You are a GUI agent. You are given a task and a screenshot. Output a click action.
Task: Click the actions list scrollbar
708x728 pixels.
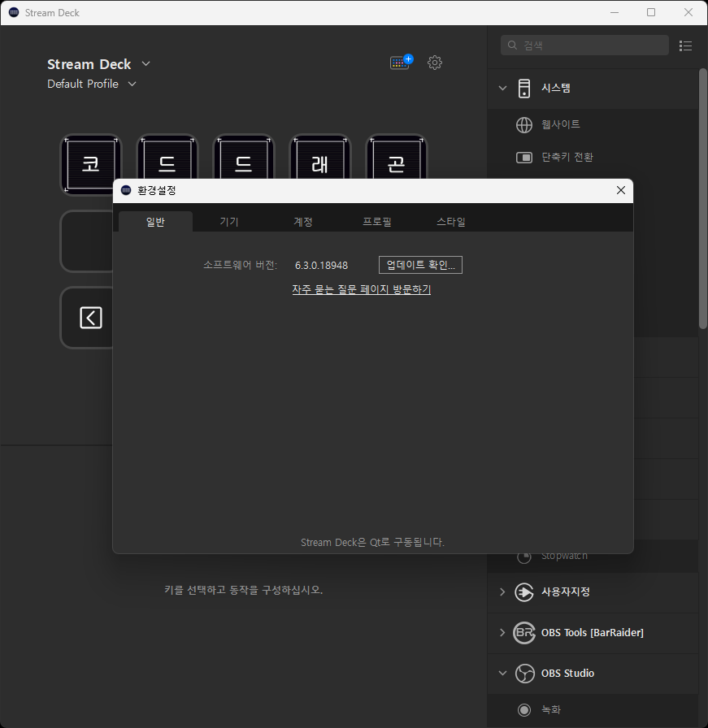click(703, 199)
